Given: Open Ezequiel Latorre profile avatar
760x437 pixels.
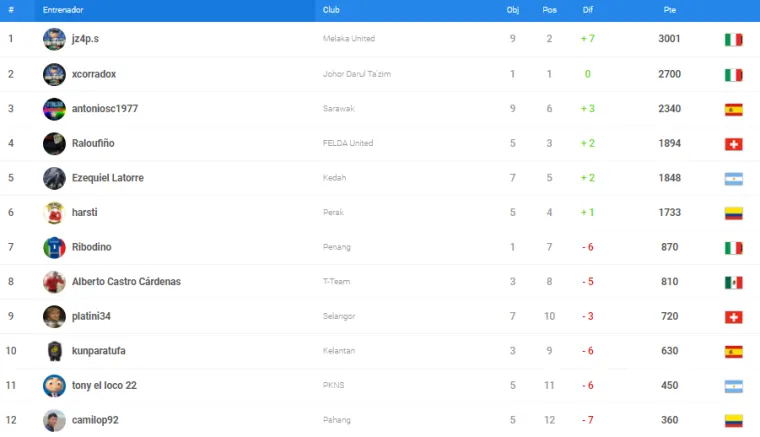Looking at the screenshot, I should pos(54,178).
